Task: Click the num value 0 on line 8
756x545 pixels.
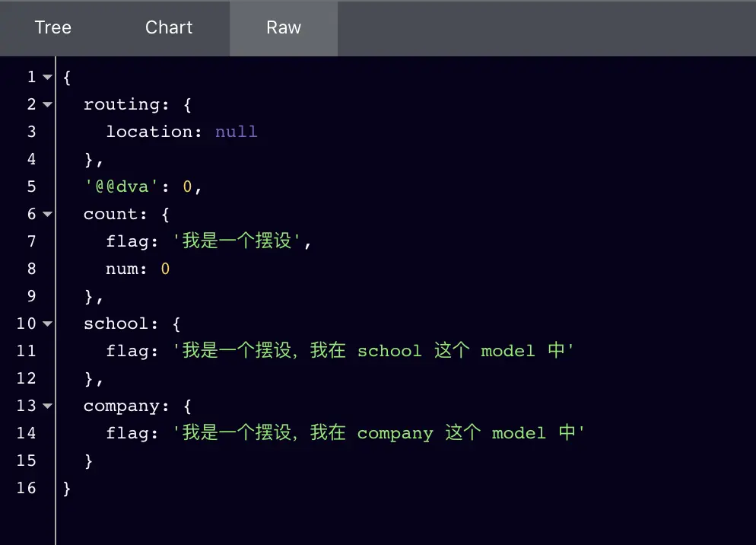Action: [x=165, y=269]
